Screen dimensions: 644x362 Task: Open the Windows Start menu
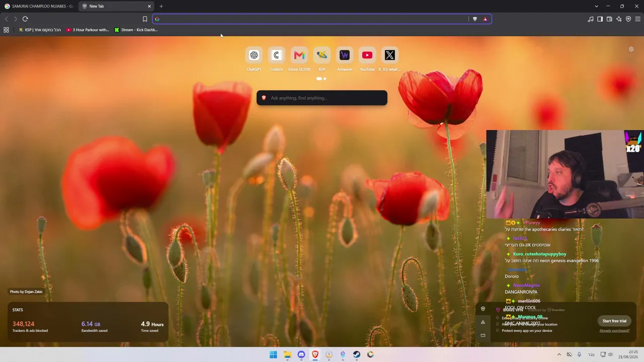(x=273, y=354)
